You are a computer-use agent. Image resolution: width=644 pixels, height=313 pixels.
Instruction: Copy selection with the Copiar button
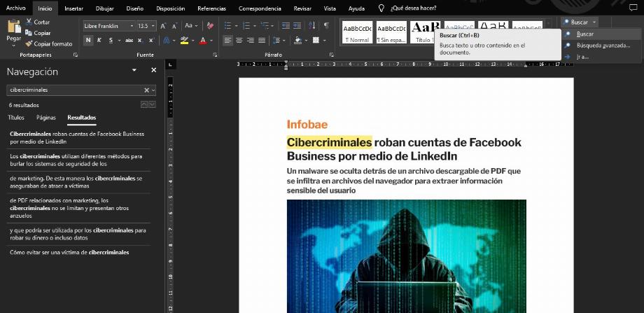[38, 33]
